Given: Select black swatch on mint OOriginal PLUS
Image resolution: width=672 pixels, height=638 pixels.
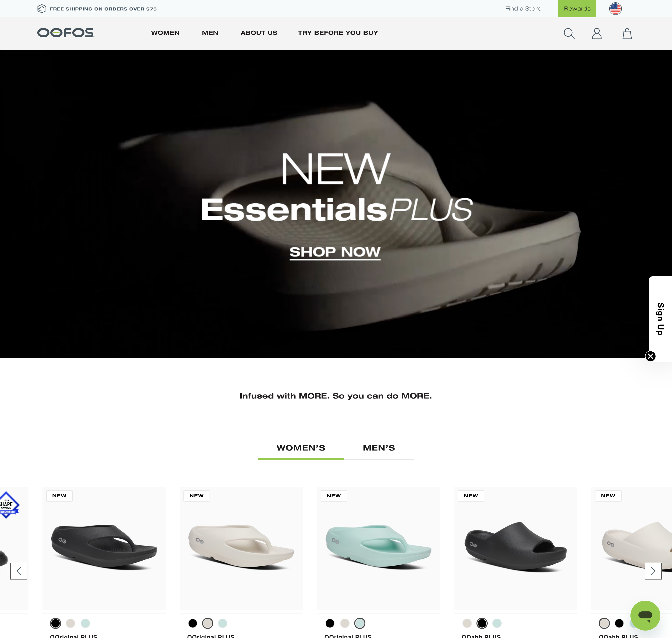Looking at the screenshot, I should click(x=330, y=623).
